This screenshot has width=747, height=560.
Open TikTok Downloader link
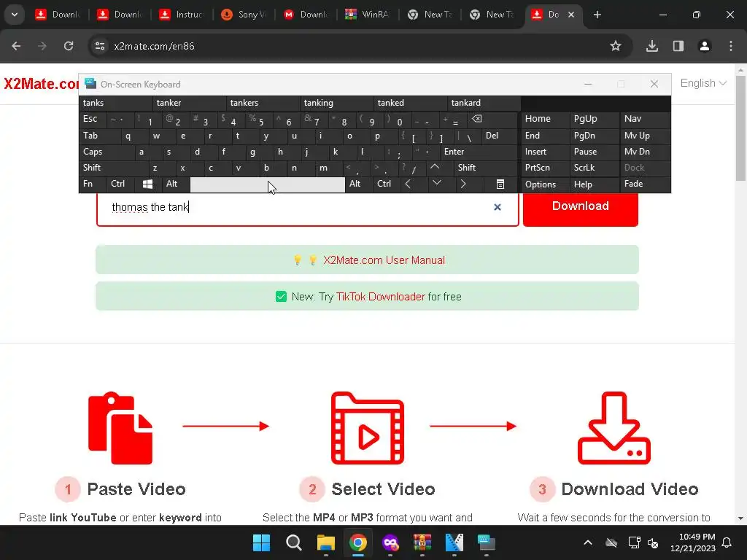click(380, 297)
